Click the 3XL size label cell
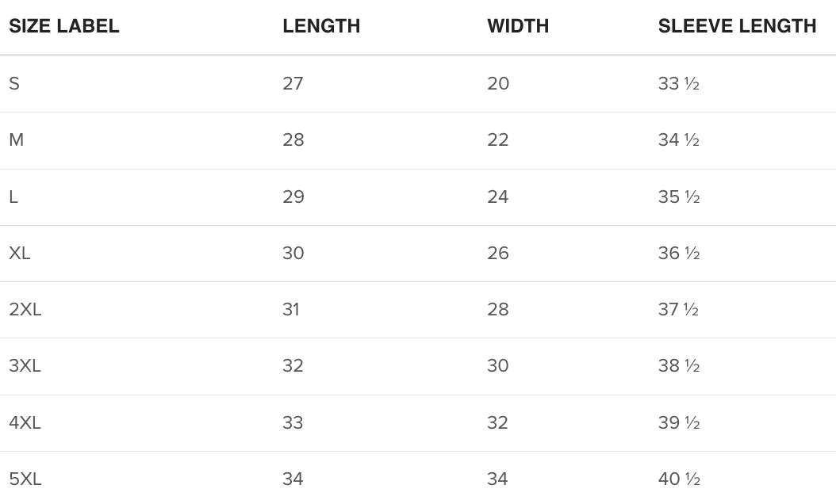This screenshot has width=836, height=504. click(25, 365)
